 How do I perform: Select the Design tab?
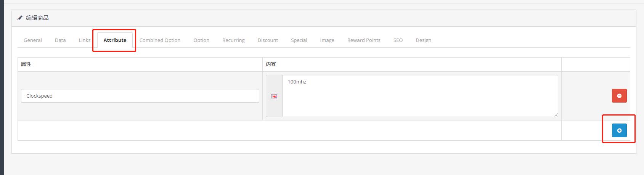pyautogui.click(x=423, y=40)
